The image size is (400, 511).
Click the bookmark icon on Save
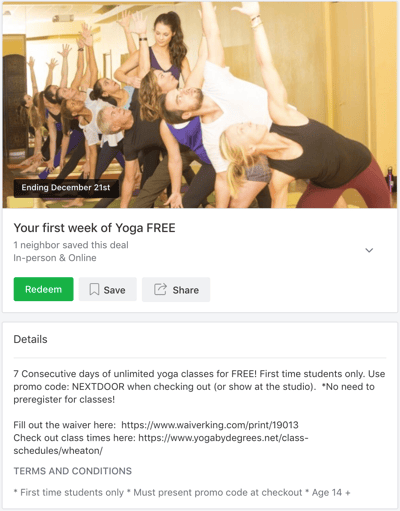[x=94, y=289]
